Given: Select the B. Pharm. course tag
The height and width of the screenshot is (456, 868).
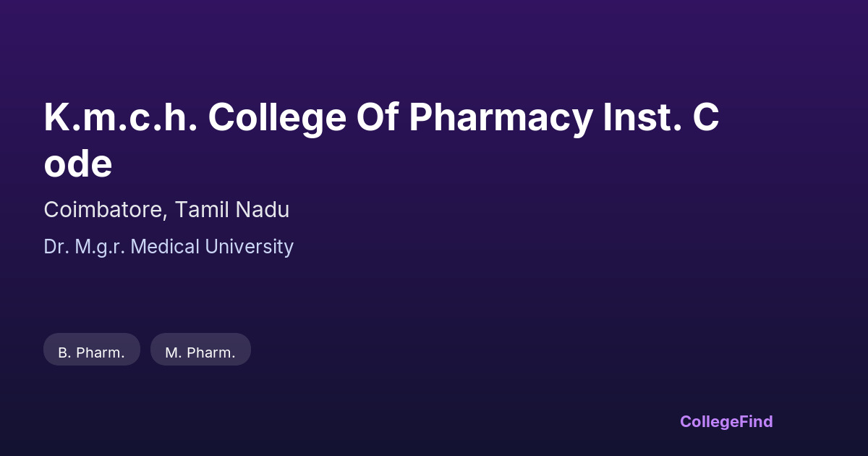Looking at the screenshot, I should coord(92,352).
